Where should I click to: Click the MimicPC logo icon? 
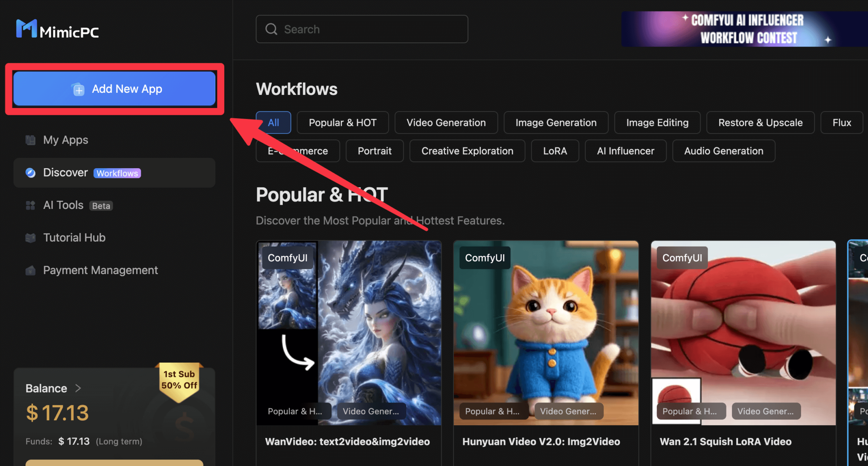click(26, 29)
